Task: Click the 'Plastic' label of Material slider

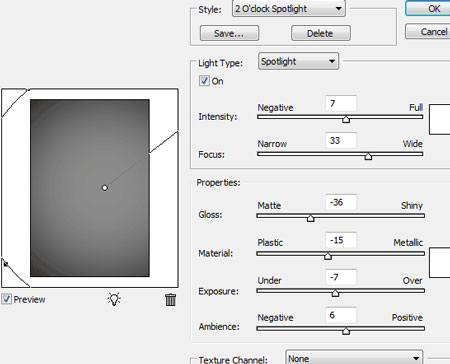Action: pyautogui.click(x=270, y=242)
